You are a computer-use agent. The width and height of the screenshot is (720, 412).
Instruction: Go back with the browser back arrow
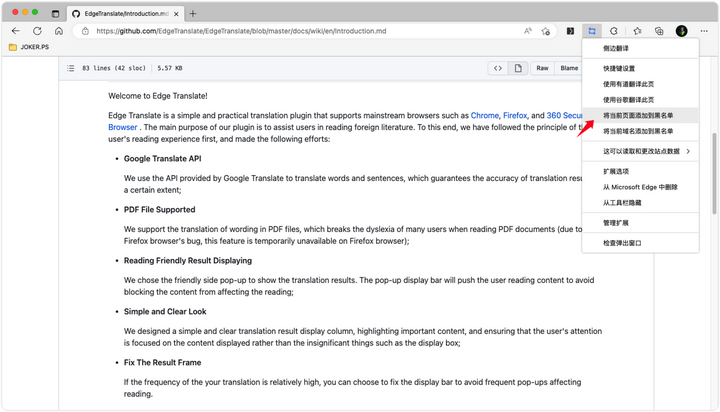point(16,31)
